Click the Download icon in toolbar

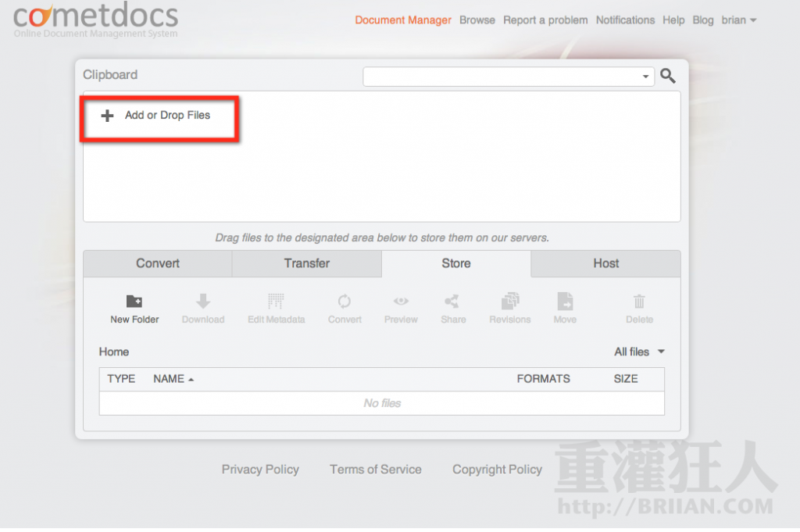coord(203,302)
